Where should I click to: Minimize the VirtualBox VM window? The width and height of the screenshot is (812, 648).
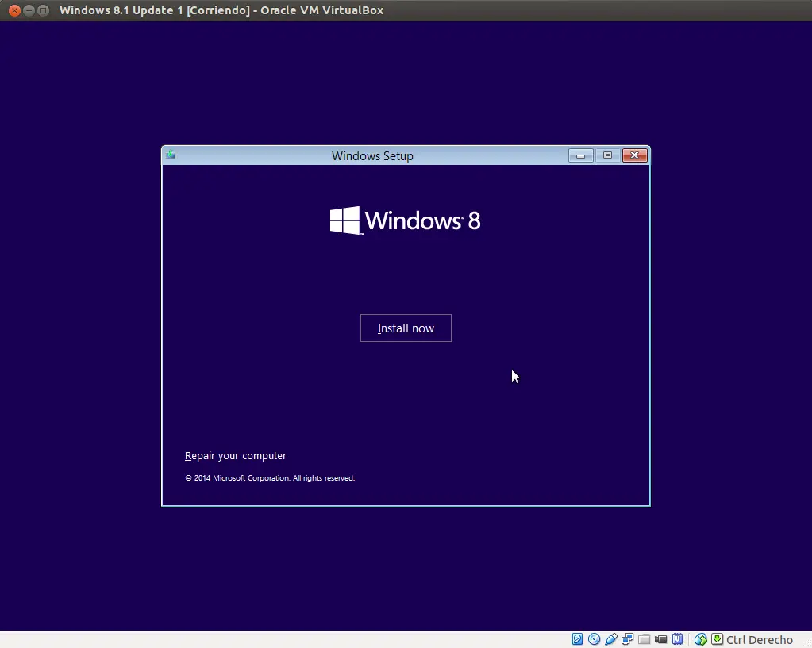tap(29, 10)
